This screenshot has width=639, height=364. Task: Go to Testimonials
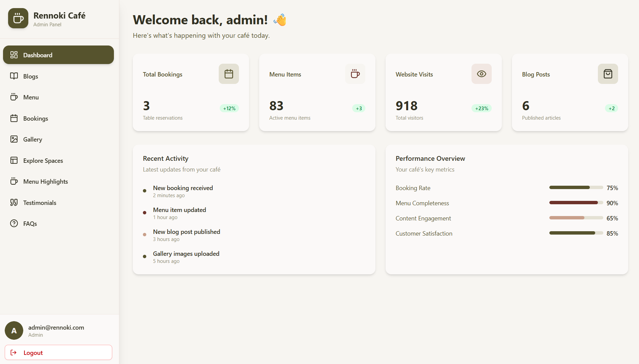coord(58,203)
